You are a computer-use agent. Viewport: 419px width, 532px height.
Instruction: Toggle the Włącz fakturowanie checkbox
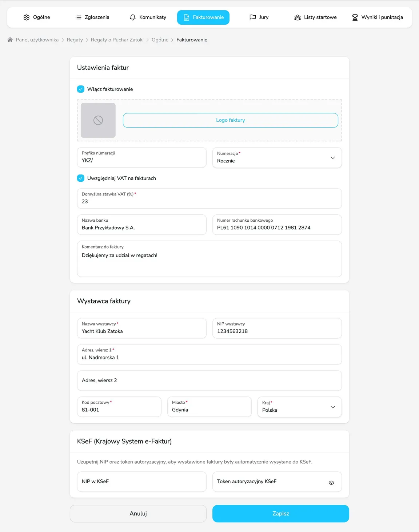[x=81, y=89]
